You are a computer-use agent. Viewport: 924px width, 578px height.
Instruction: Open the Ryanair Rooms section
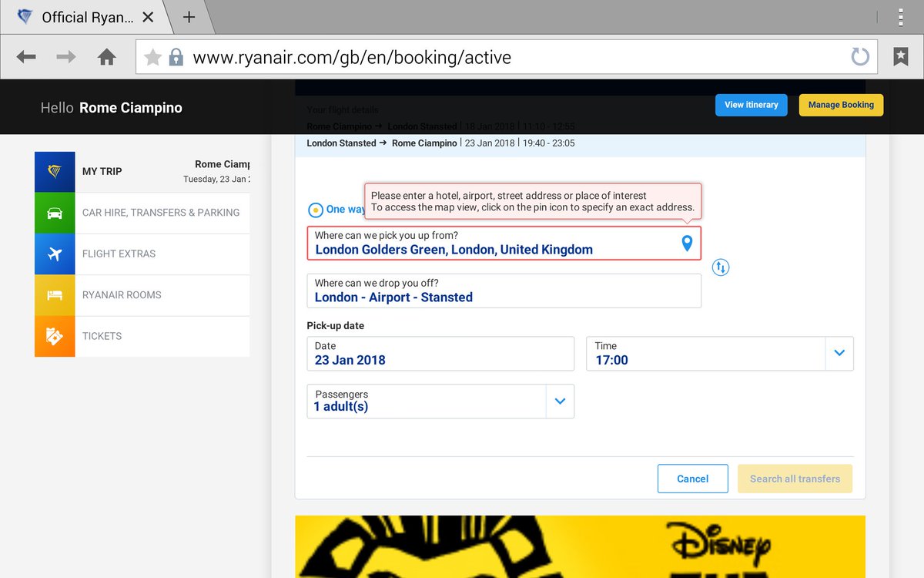(142, 295)
